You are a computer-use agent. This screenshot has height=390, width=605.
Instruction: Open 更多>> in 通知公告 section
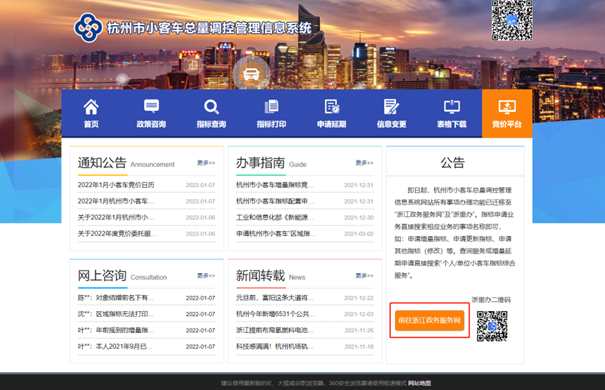coord(206,163)
